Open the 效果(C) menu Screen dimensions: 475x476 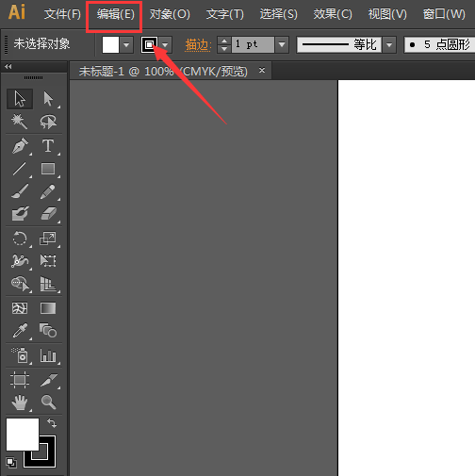[333, 14]
